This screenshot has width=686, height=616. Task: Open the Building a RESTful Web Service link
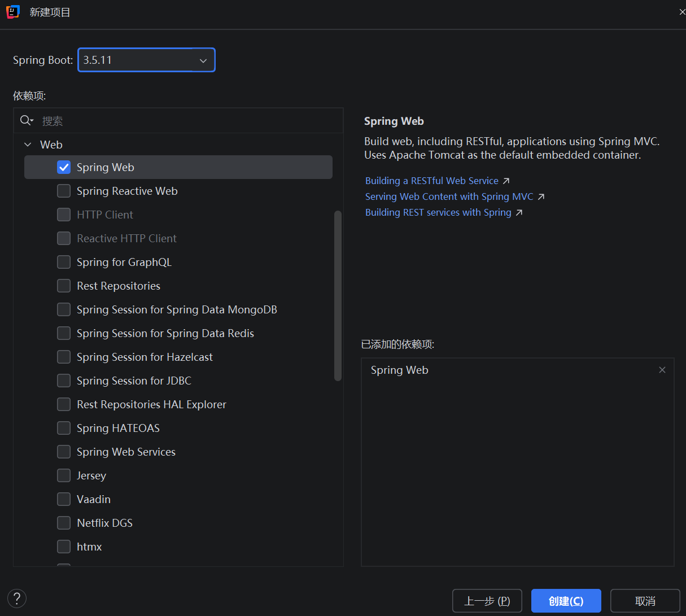pyautogui.click(x=431, y=181)
